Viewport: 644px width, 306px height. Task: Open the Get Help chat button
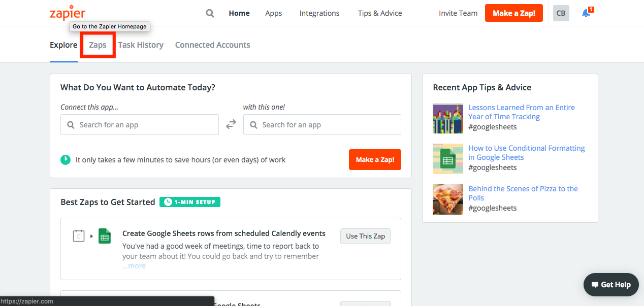611,285
